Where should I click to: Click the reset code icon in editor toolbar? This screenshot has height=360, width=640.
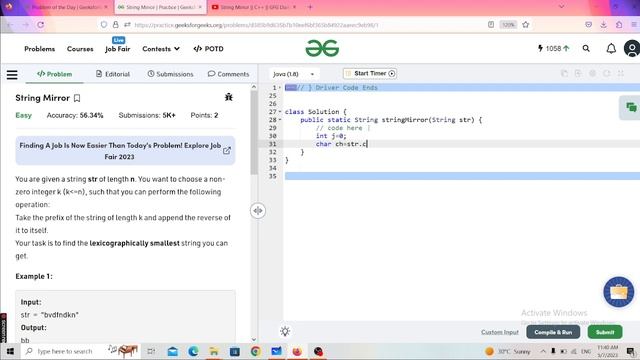pos(607,73)
